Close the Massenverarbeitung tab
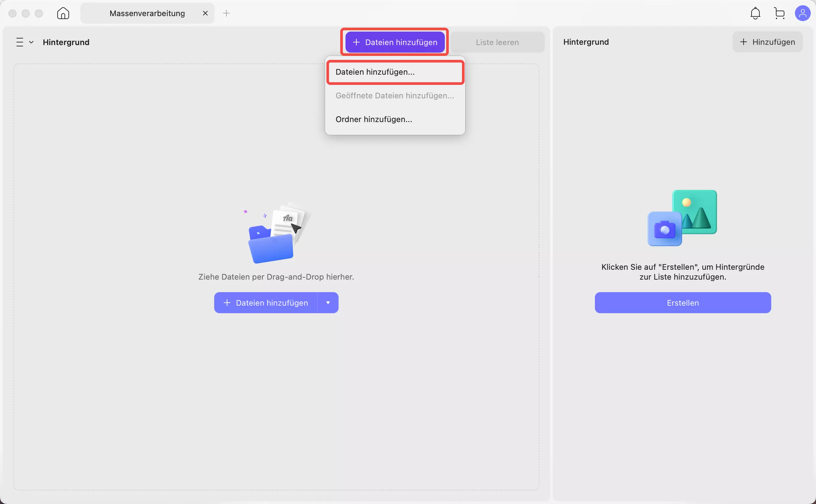 click(205, 13)
